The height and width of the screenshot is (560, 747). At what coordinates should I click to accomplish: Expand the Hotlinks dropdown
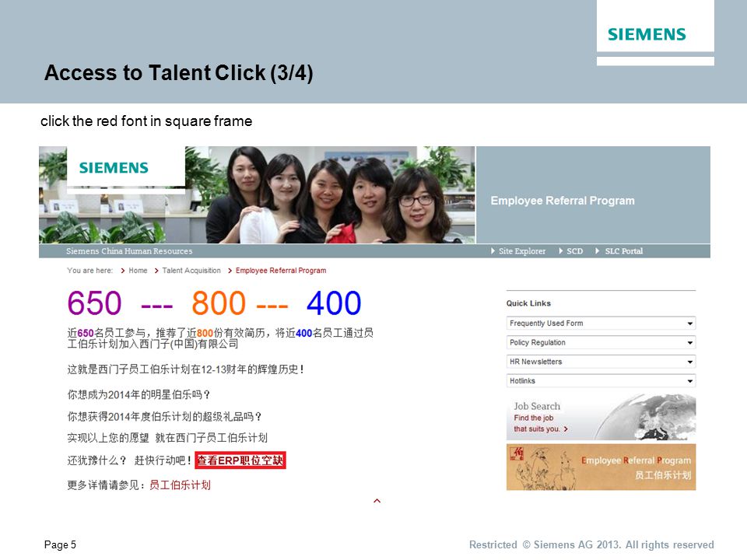pos(601,381)
